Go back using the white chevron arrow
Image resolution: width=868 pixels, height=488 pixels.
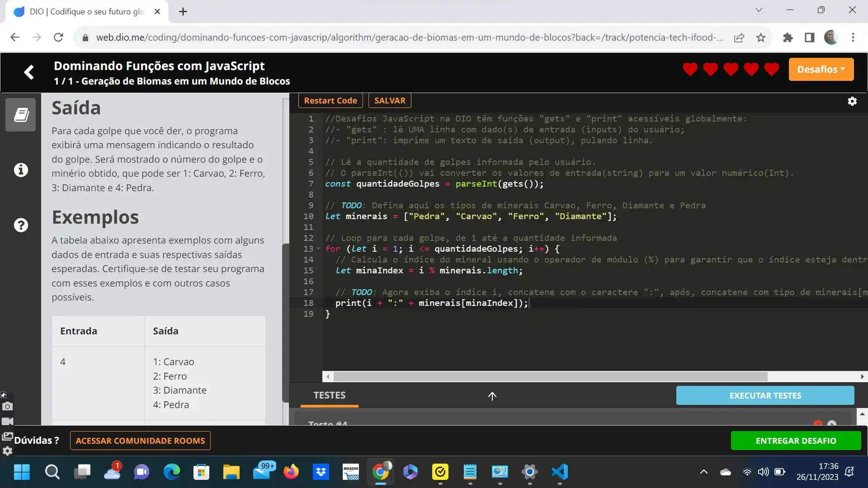coord(29,72)
